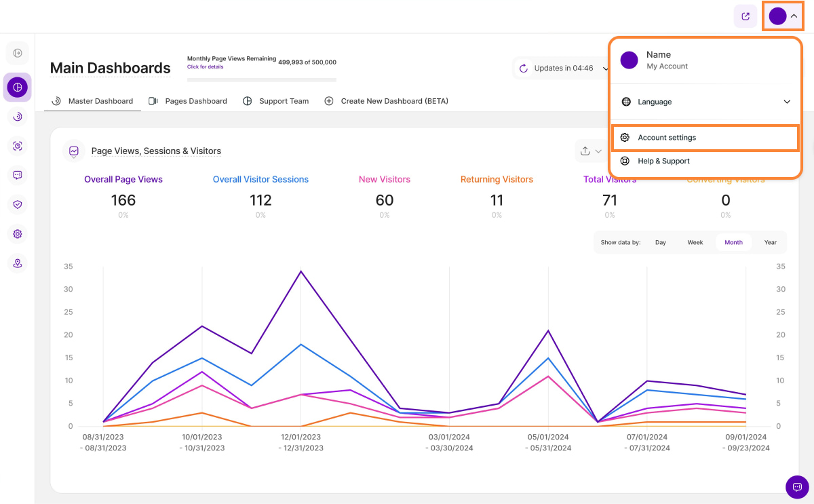Click the external link share icon
Viewport: 814px width, 504px height.
click(x=745, y=16)
